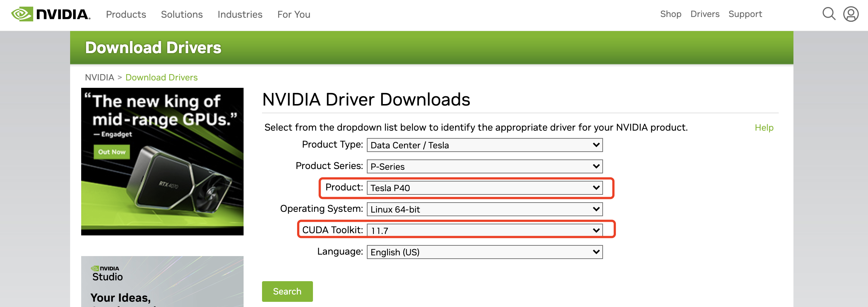Visit the Support link
The width and height of the screenshot is (868, 307).
[x=745, y=14]
